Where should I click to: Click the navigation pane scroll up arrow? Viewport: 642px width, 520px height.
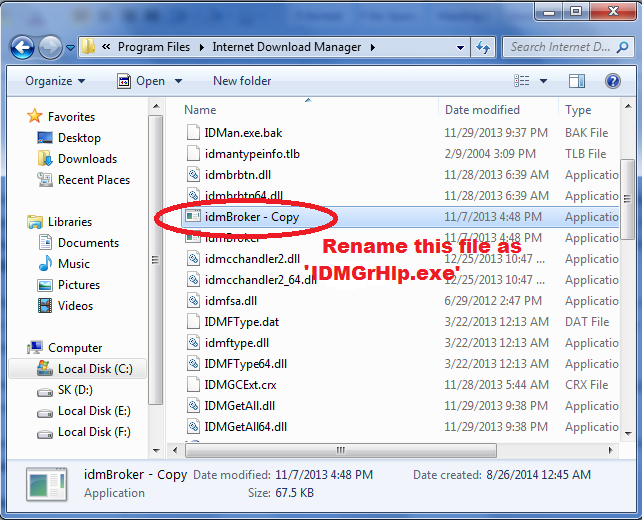pyautogui.click(x=156, y=106)
